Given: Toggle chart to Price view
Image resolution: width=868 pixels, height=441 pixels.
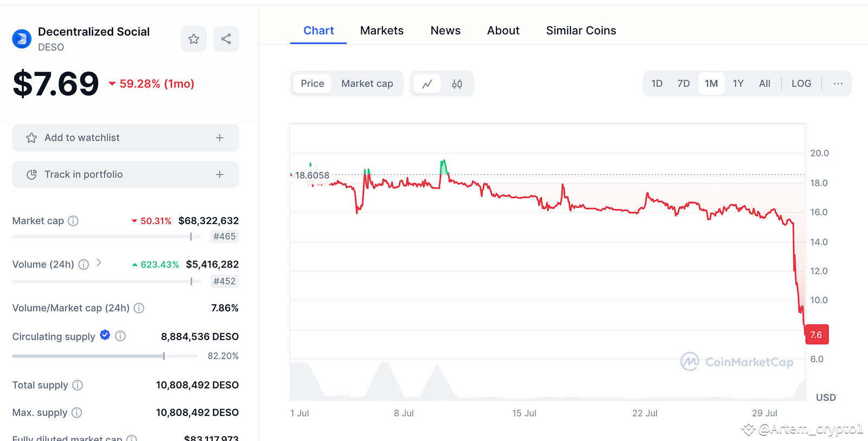Looking at the screenshot, I should (312, 84).
